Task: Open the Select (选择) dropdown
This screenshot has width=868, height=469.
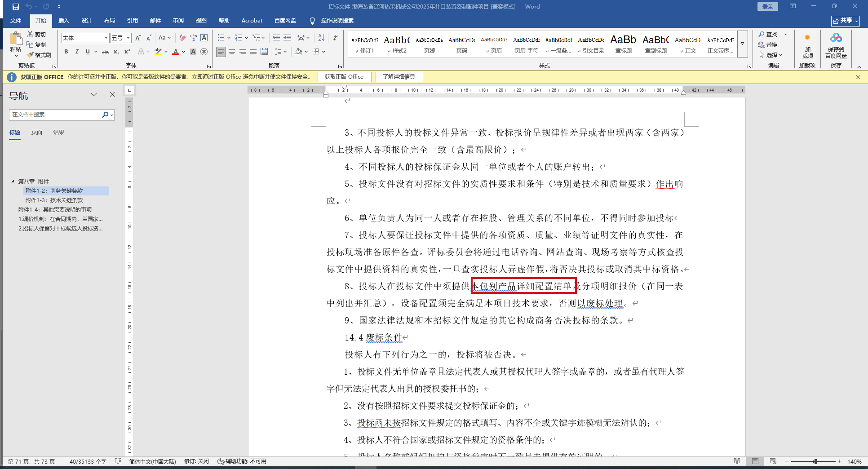Action: coord(771,55)
